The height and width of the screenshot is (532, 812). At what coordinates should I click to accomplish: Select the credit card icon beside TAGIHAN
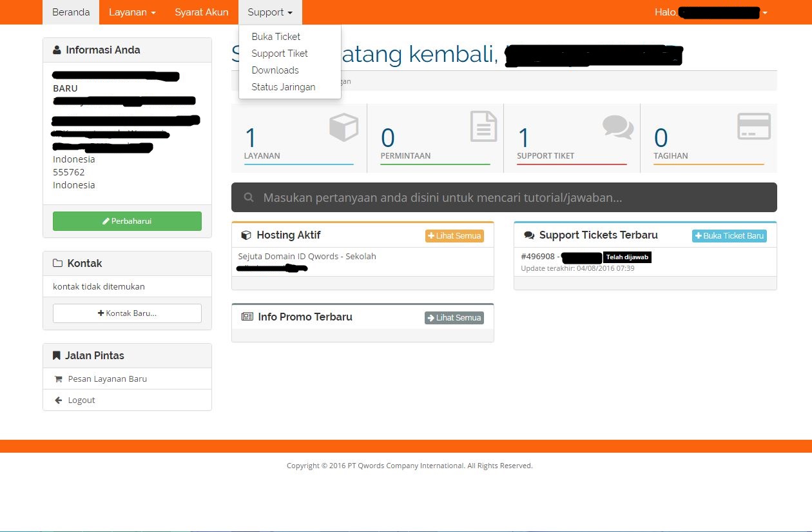[754, 127]
